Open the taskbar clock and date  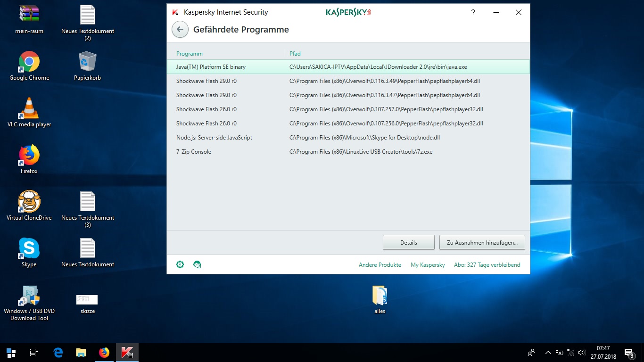pos(603,353)
